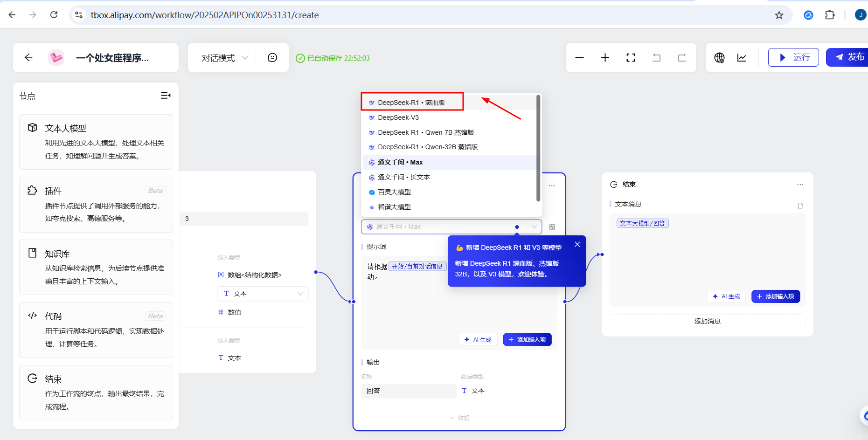Add a 知识库 node from the panel

(x=96, y=268)
